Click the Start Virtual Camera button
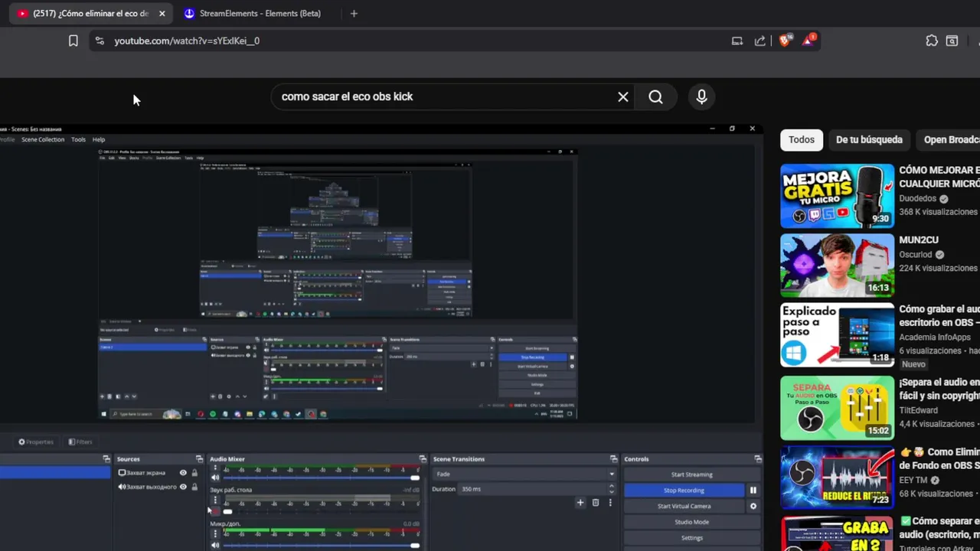 click(x=684, y=506)
